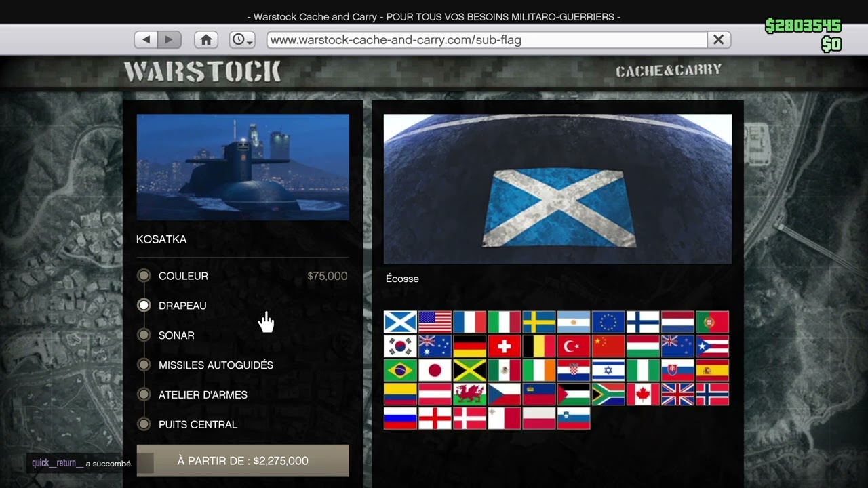Click the Kosatka submarine thumbnail image
Image resolution: width=868 pixels, height=488 pixels.
[243, 167]
